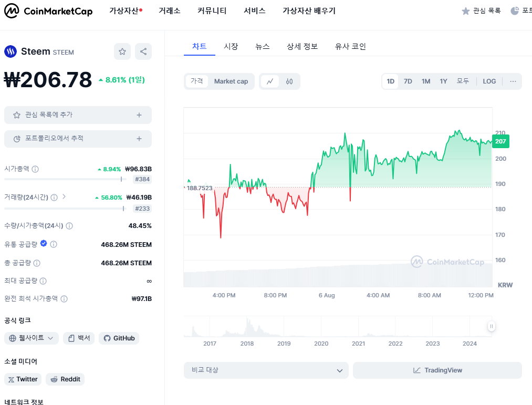Click info icon beside 최대 공급량
The height and width of the screenshot is (405, 532).
43,281
